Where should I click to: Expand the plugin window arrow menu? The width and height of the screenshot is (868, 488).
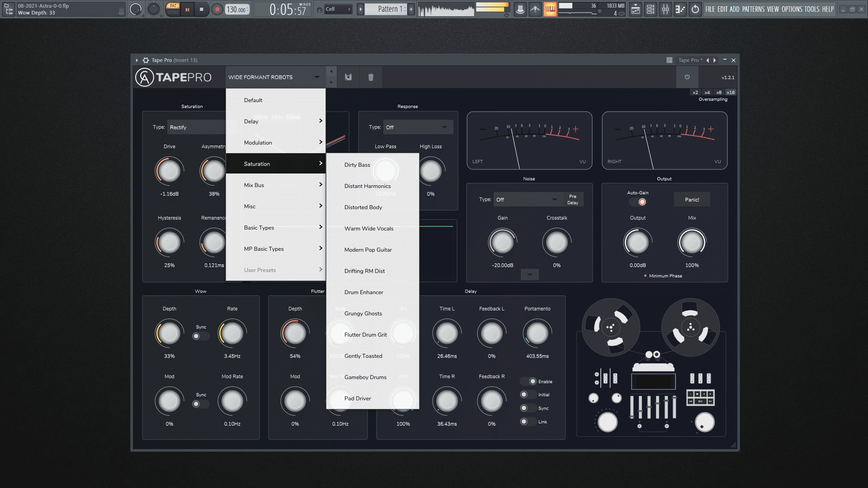[137, 60]
